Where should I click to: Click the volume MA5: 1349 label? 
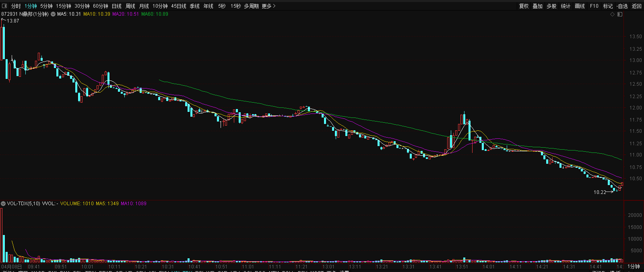(107, 204)
